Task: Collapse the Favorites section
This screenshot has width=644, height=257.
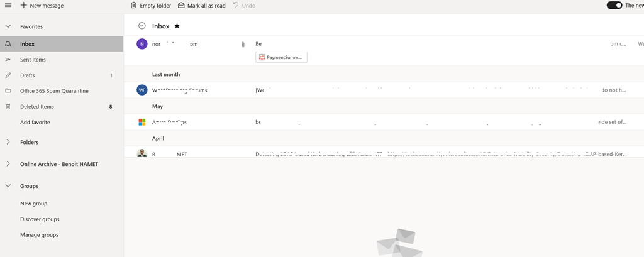Action: tap(8, 26)
